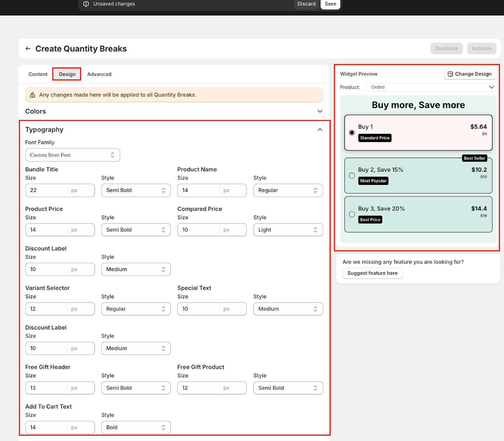504x441 pixels.
Task: Expand the Colors section
Action: [320, 112]
